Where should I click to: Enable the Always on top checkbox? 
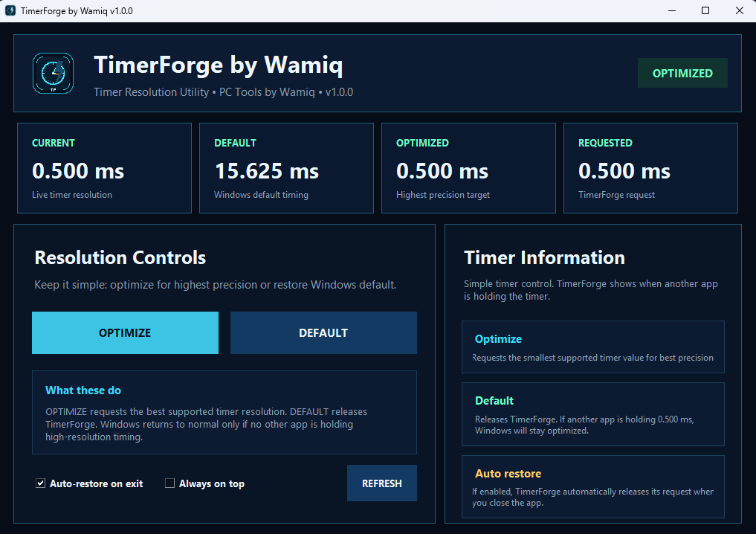pyautogui.click(x=169, y=483)
